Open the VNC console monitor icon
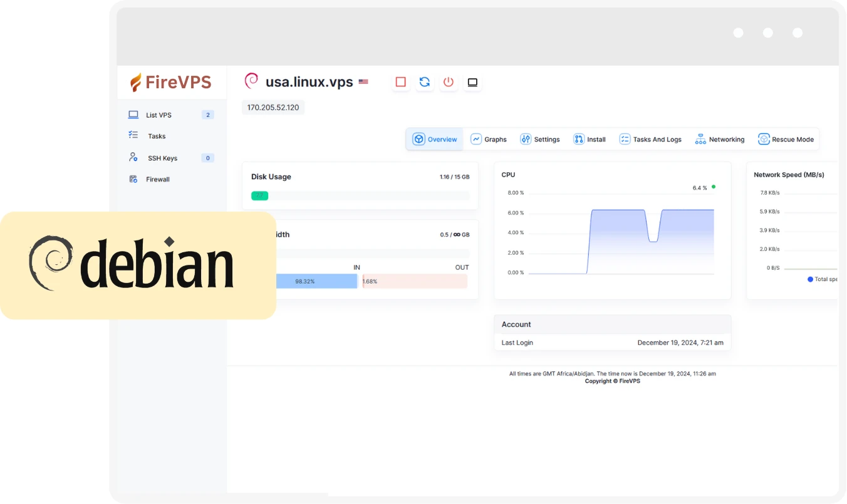Viewport: 847px width, 504px height. (x=472, y=82)
